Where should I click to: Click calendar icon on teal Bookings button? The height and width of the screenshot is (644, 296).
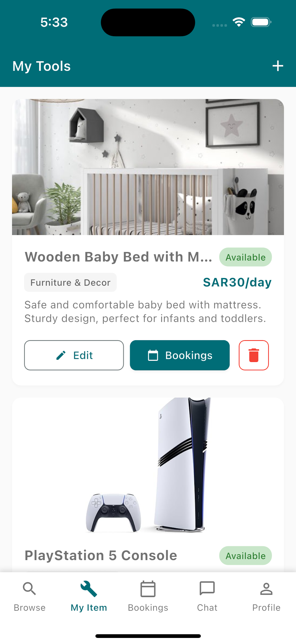click(153, 355)
